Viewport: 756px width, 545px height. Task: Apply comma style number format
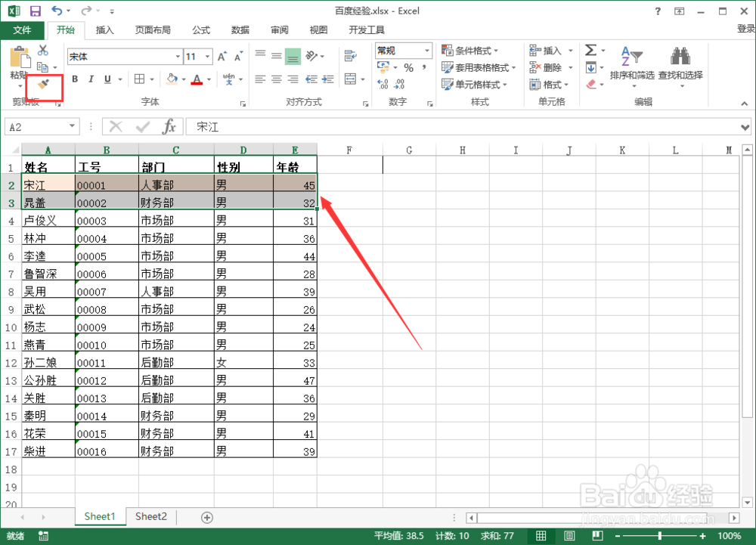point(424,67)
